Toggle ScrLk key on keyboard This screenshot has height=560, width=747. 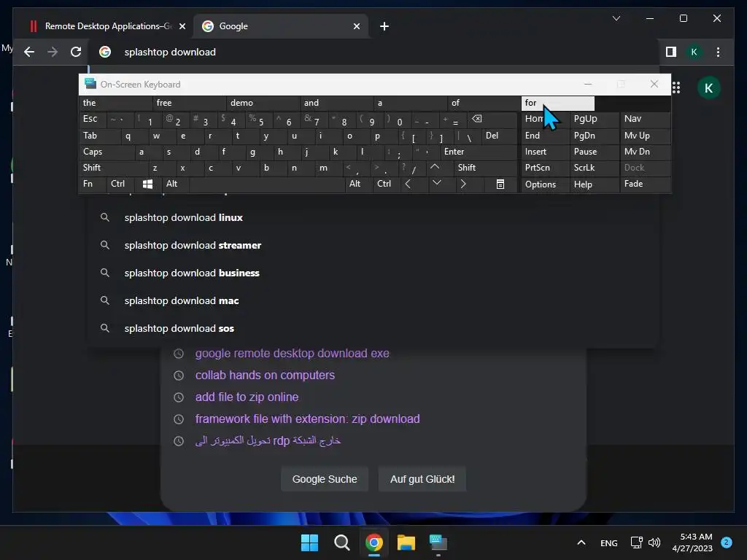pos(595,168)
